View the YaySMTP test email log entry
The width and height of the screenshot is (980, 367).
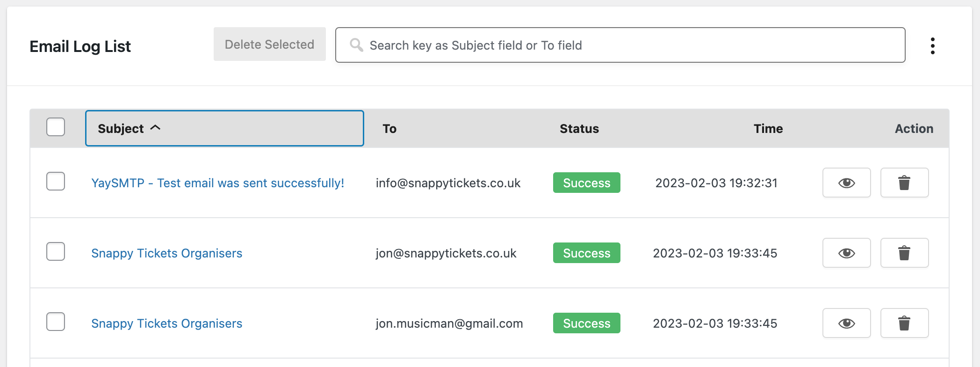tap(846, 183)
